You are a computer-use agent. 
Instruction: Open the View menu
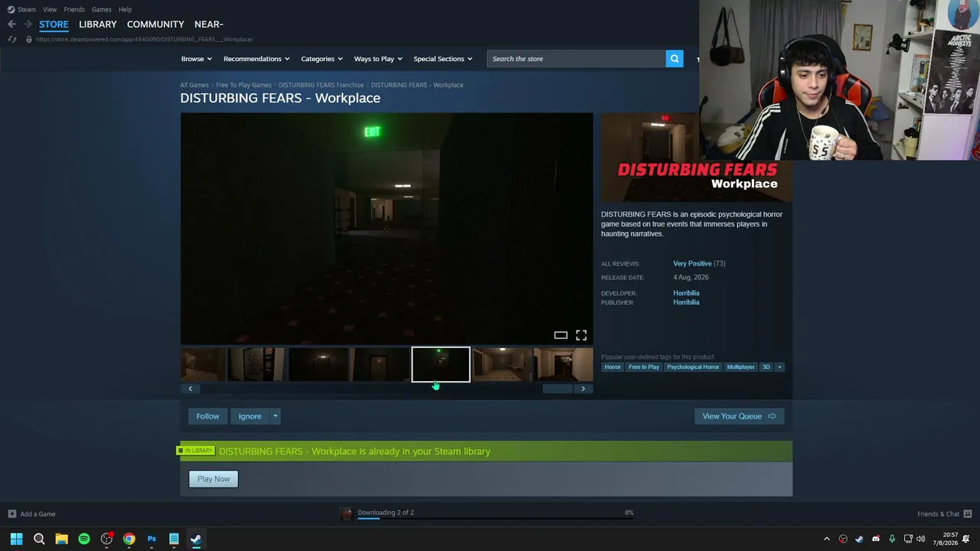point(50,9)
